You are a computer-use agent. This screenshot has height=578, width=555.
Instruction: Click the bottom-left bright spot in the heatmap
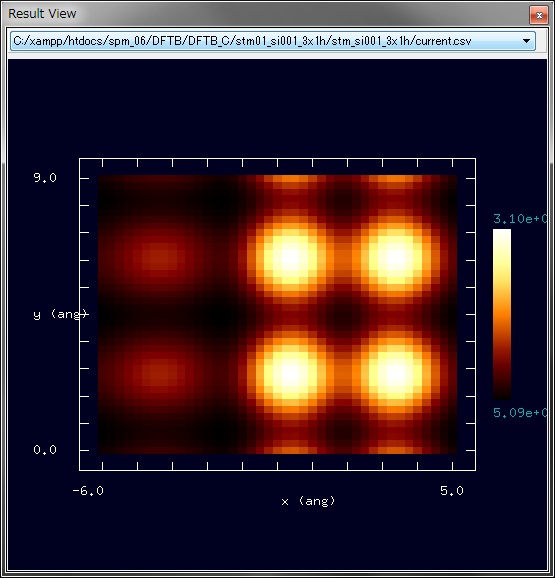click(x=291, y=373)
